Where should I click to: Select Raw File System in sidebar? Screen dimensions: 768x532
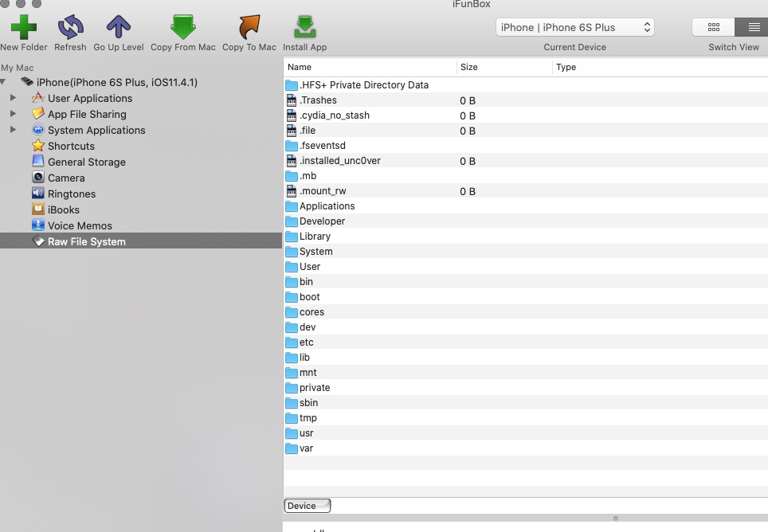pyautogui.click(x=141, y=241)
